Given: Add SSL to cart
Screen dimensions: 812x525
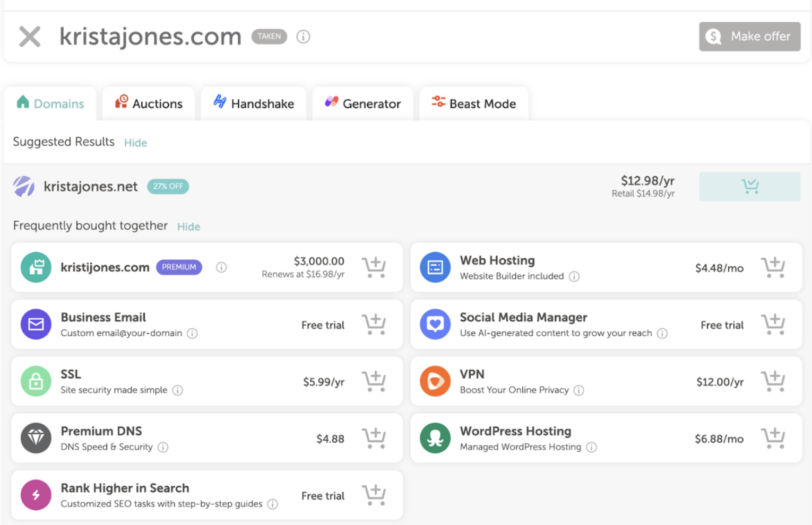Looking at the screenshot, I should [374, 381].
